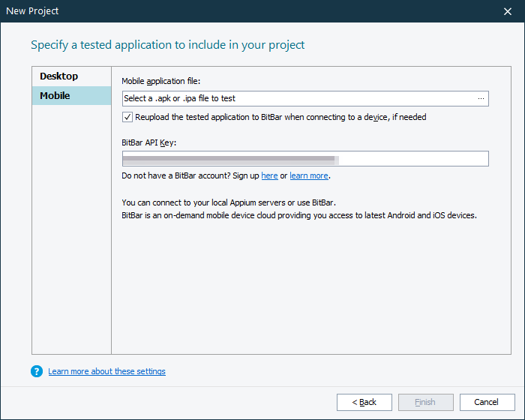Image resolution: width=525 pixels, height=420 pixels.
Task: Click the 'Mobile application file:' label
Action: (160, 81)
